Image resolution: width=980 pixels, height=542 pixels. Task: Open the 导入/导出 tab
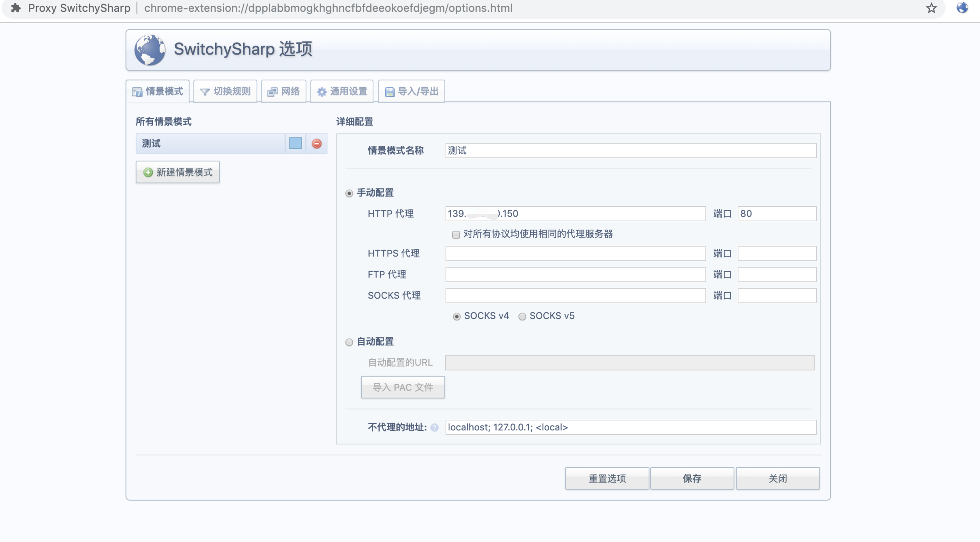pos(412,91)
